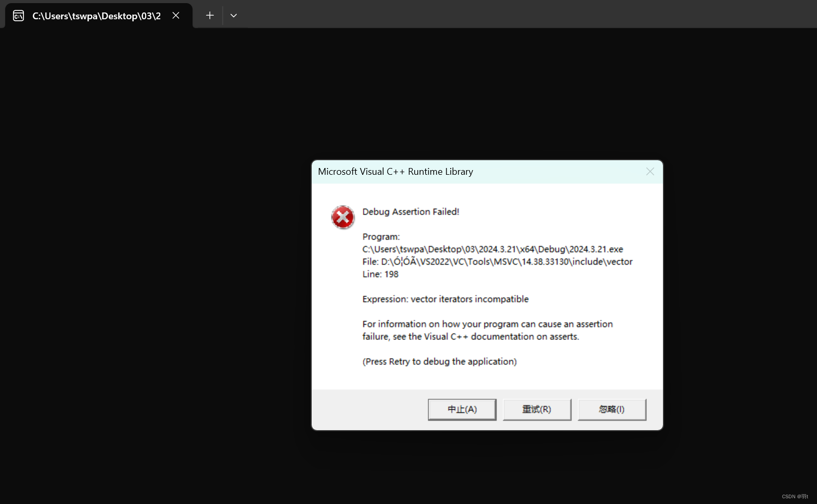Click the 'Line: 198' text

(x=380, y=274)
